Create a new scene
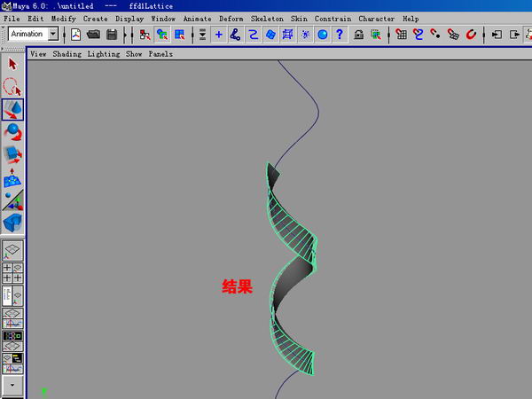The height and width of the screenshot is (399, 532). tap(75, 35)
